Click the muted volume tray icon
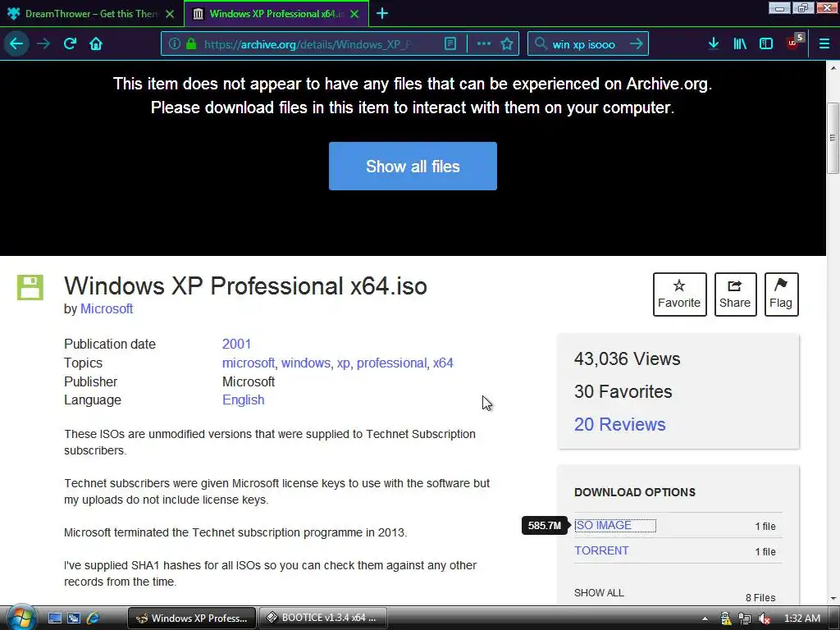The width and height of the screenshot is (840, 630). (x=764, y=619)
